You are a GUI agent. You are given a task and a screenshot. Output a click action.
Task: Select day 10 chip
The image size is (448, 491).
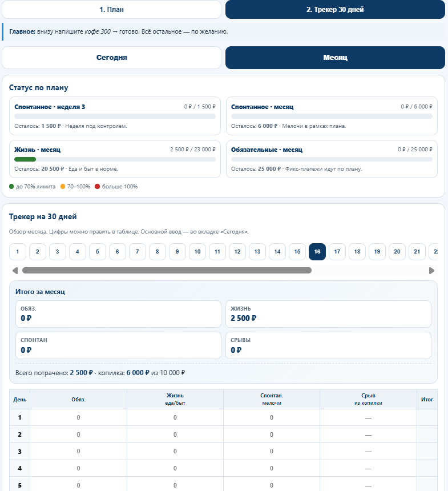(x=197, y=252)
